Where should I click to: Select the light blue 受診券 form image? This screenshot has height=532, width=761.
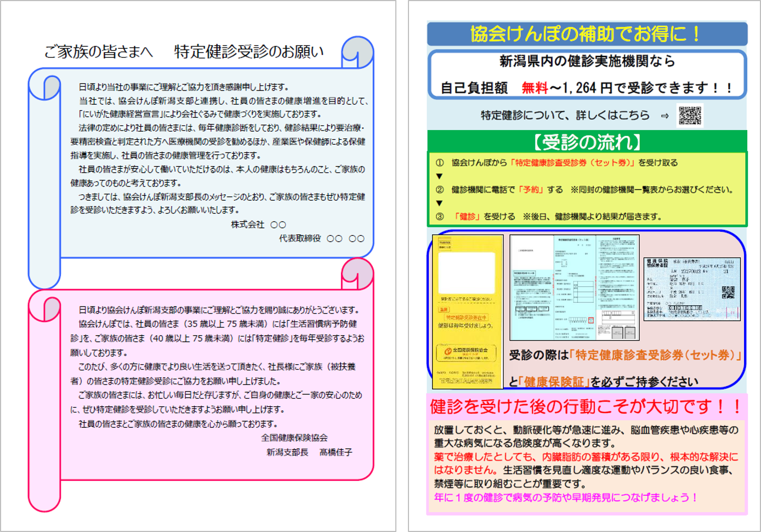coord(574,288)
